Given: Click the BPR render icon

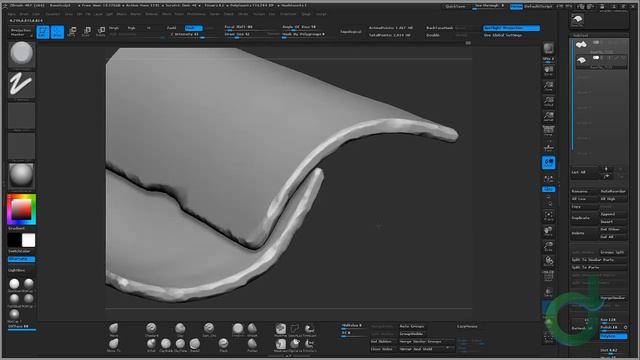Looking at the screenshot, I should click(549, 49).
